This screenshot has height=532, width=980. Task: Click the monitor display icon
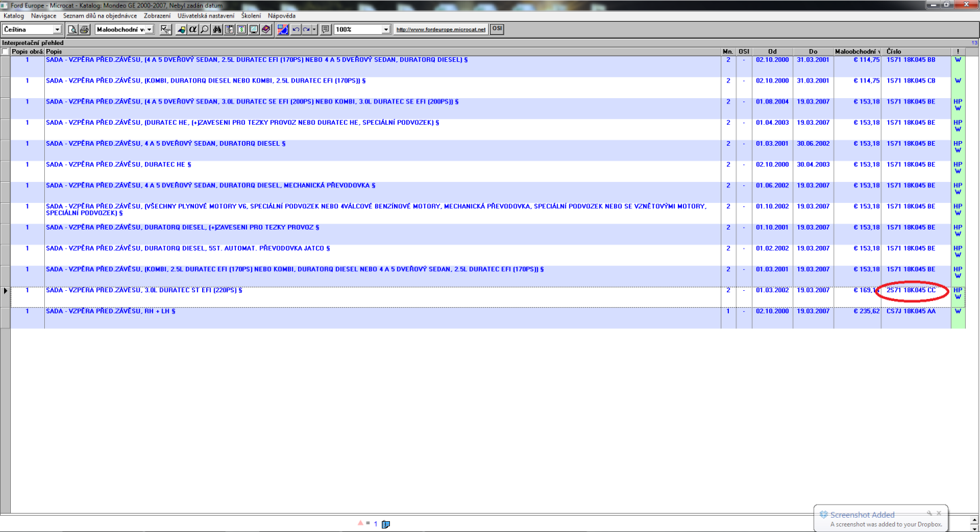pyautogui.click(x=254, y=29)
